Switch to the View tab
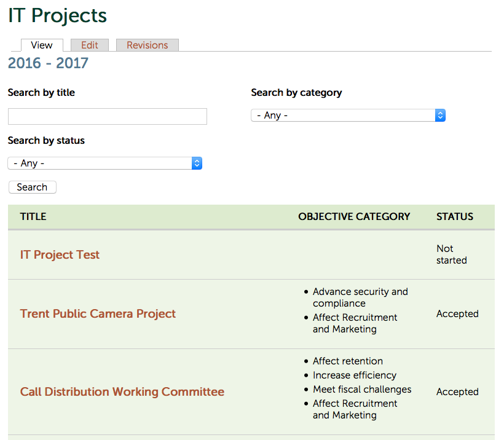 [42, 45]
